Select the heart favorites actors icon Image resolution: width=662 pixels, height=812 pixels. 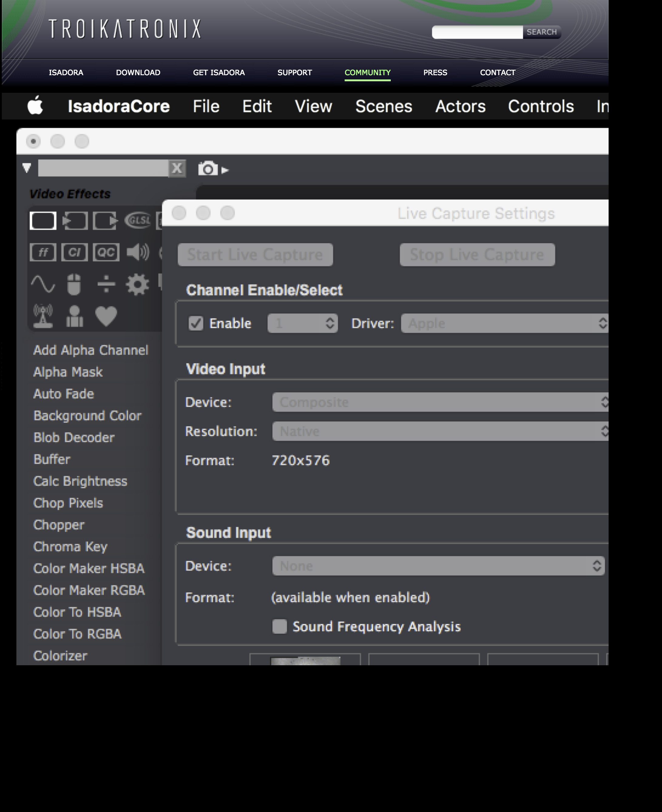click(x=106, y=316)
